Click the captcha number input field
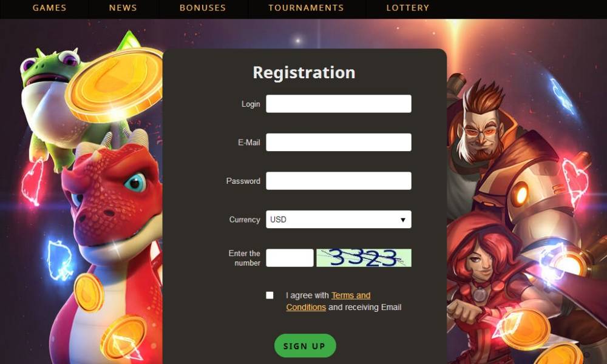 [290, 258]
